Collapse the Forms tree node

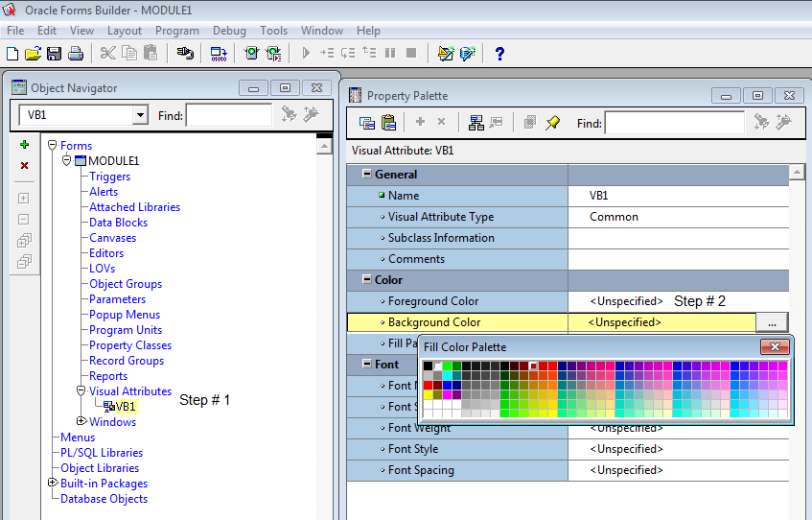point(53,146)
